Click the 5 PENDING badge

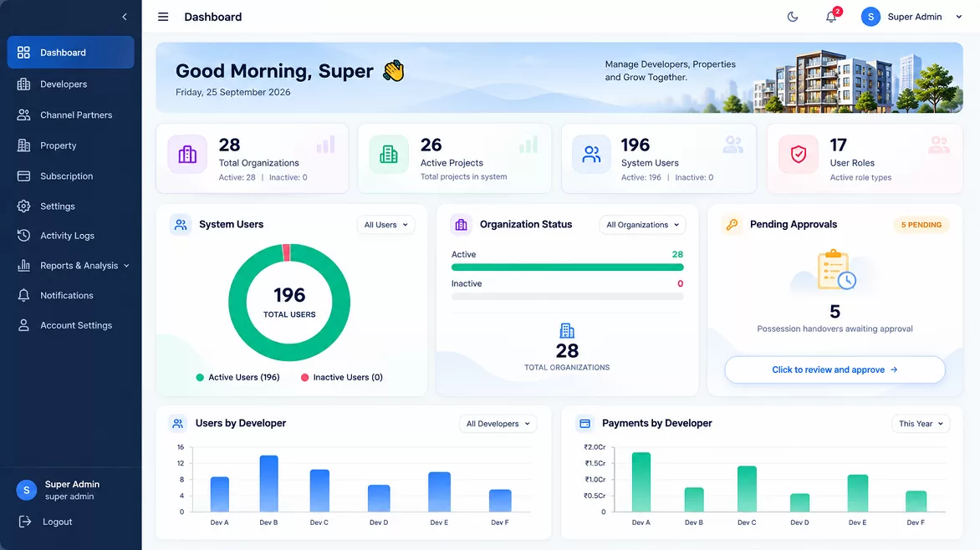coord(921,225)
